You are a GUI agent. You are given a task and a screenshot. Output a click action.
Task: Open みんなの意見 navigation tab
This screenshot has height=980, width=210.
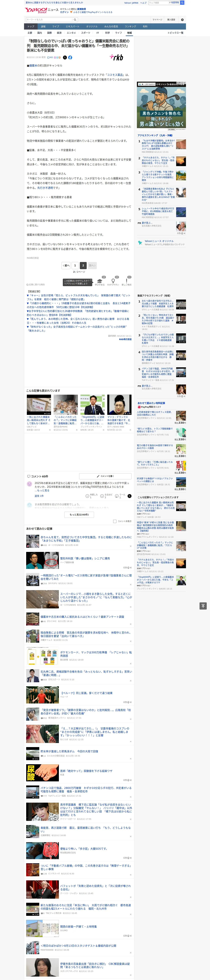[x=111, y=27]
